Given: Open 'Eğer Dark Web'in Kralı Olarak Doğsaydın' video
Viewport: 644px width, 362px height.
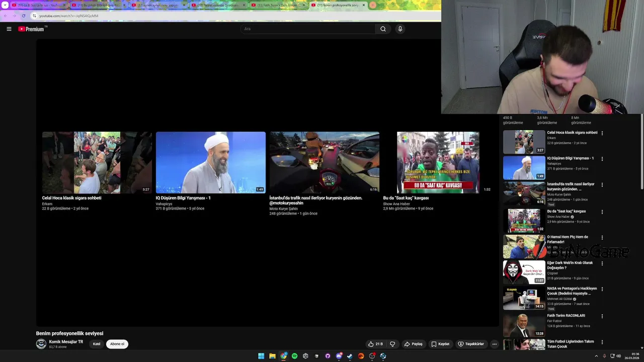Looking at the screenshot, I should click(570, 265).
